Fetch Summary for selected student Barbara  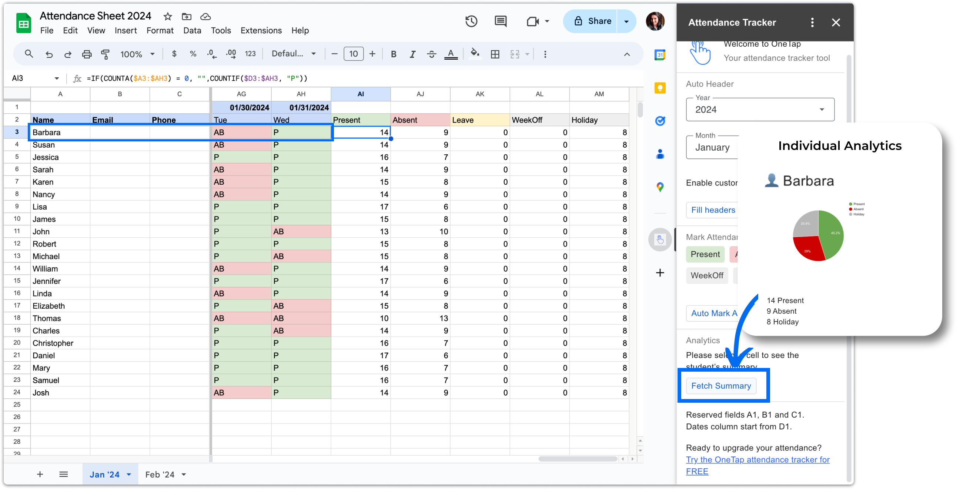pyautogui.click(x=720, y=385)
